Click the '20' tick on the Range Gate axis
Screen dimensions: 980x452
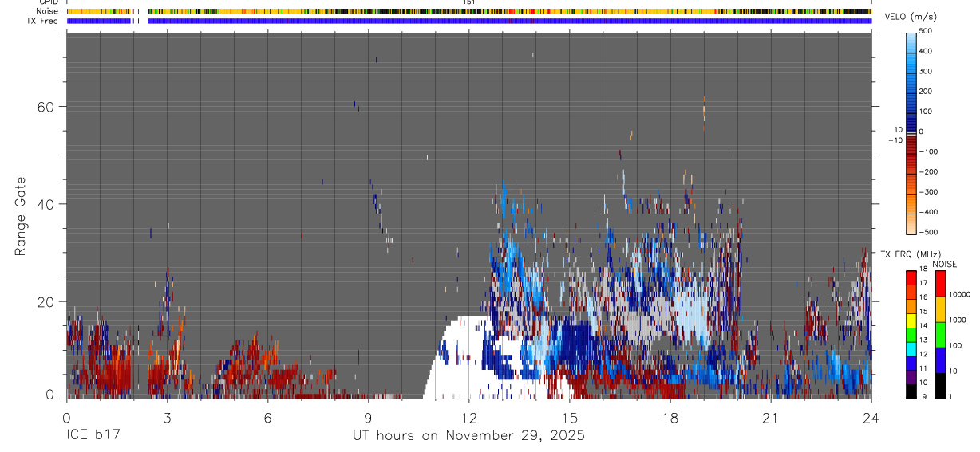[46, 302]
